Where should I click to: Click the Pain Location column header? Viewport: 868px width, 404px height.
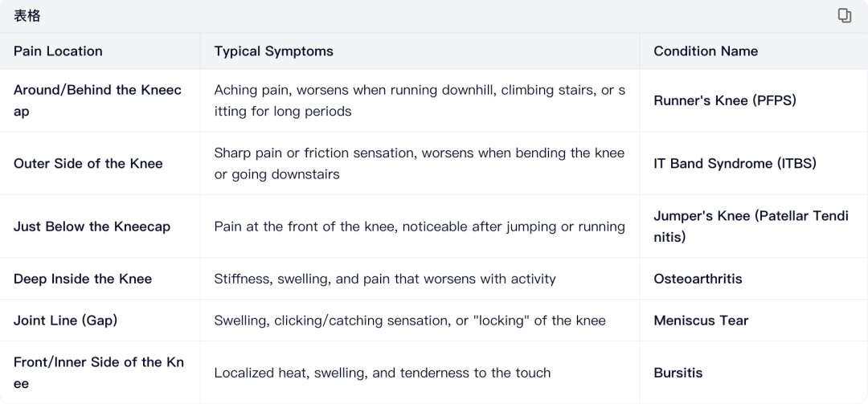click(x=58, y=51)
